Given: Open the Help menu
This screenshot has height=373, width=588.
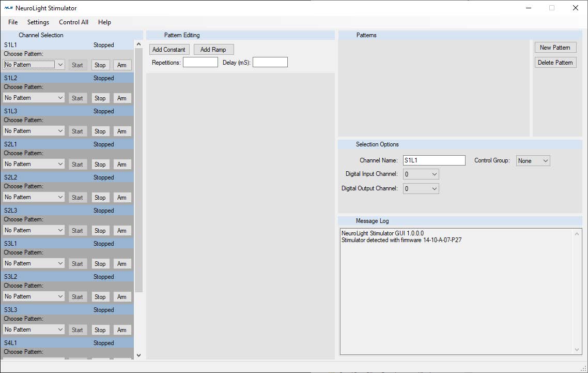Looking at the screenshot, I should point(104,22).
